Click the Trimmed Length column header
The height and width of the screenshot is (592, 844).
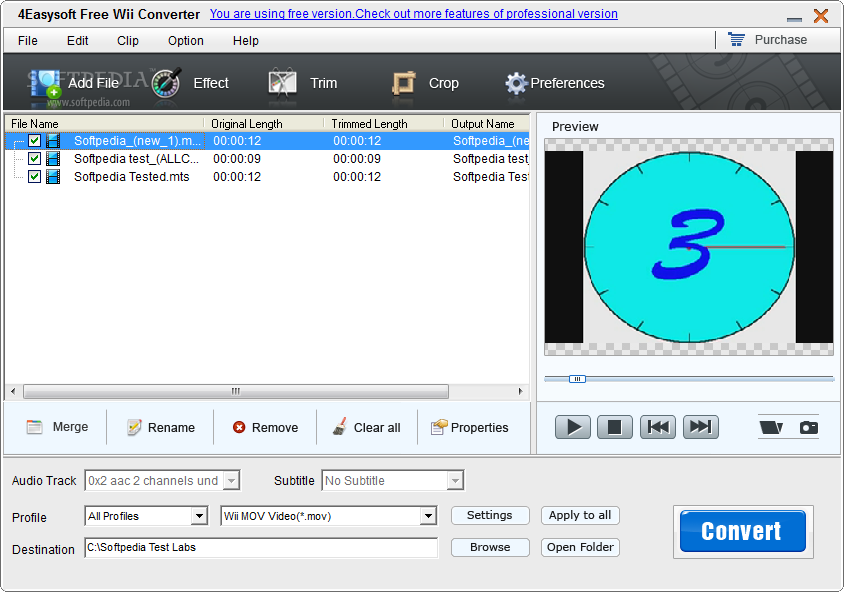384,124
